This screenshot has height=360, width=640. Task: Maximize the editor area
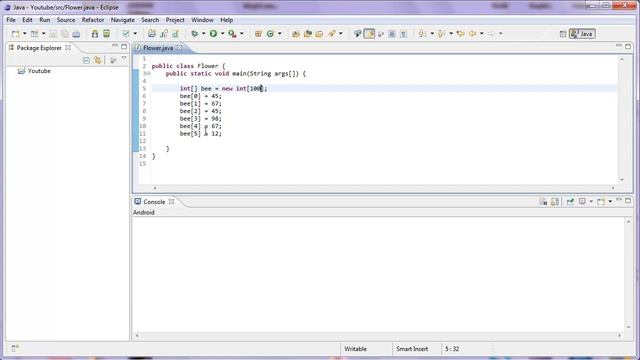click(628, 47)
